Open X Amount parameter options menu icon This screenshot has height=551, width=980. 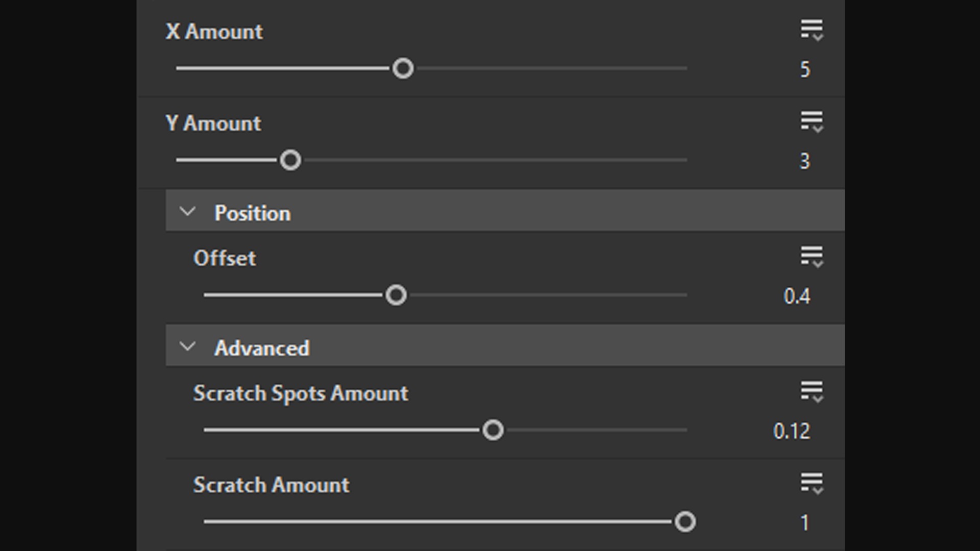click(x=811, y=31)
